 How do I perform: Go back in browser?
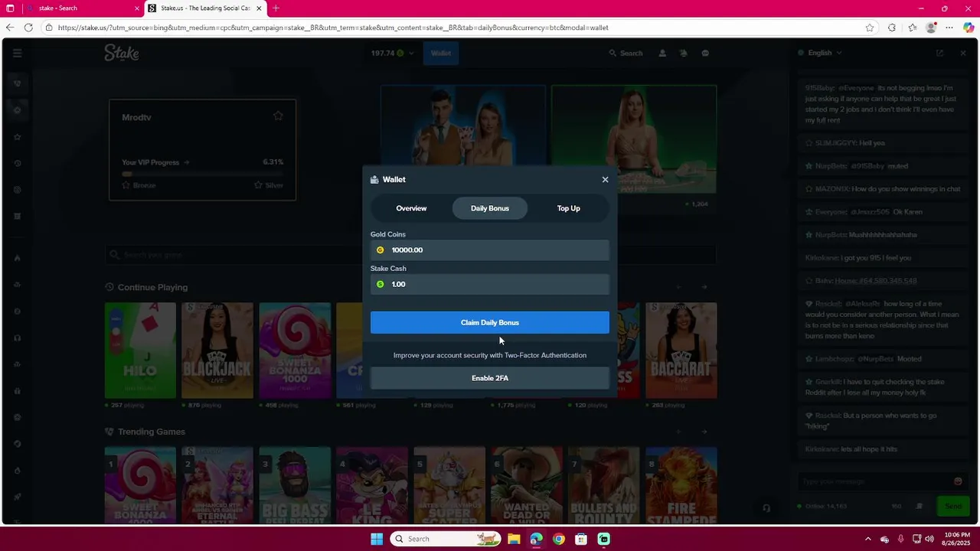(x=9, y=28)
